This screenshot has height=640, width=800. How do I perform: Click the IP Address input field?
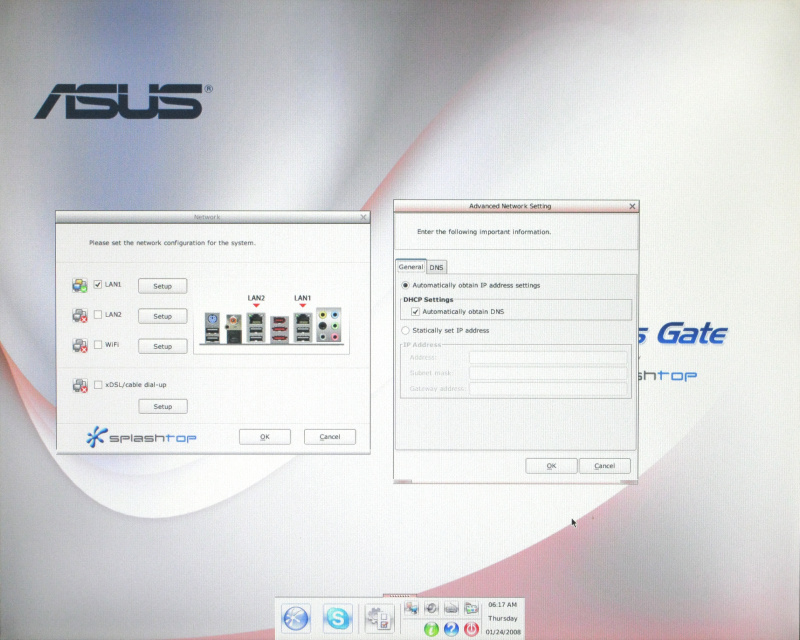[548, 357]
